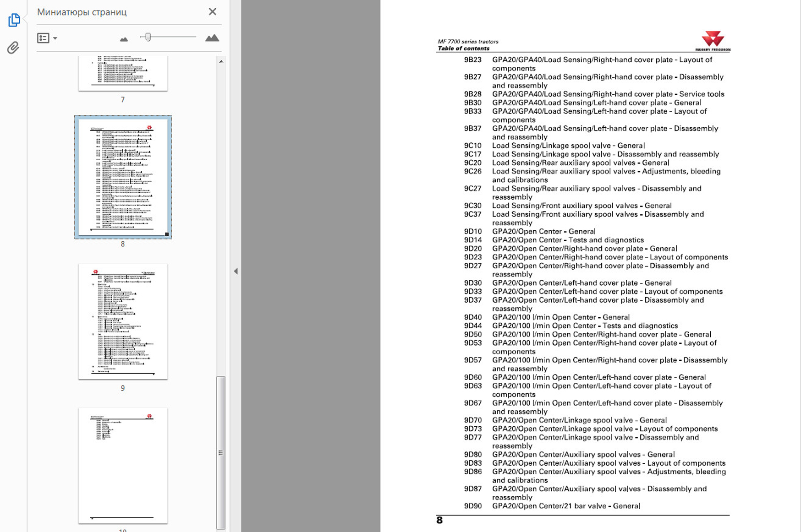Click the 9D90 21 bar valve - General entry
801x532 pixels.
coord(565,506)
